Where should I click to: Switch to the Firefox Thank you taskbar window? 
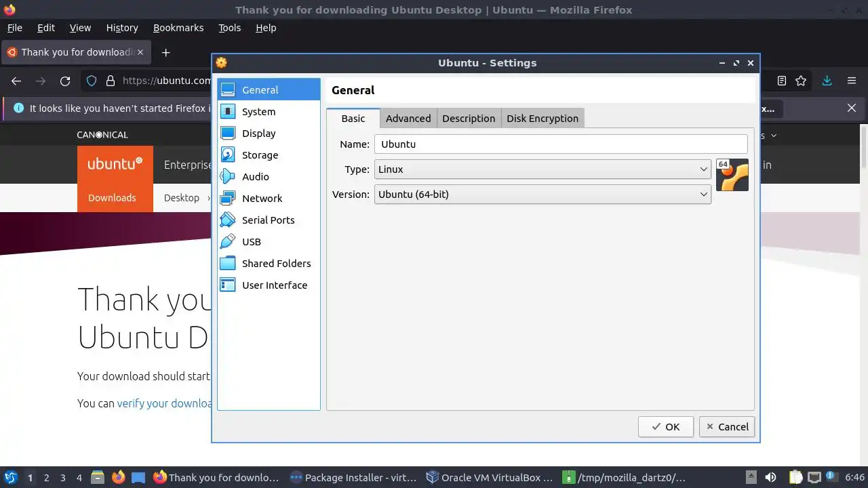click(216, 477)
